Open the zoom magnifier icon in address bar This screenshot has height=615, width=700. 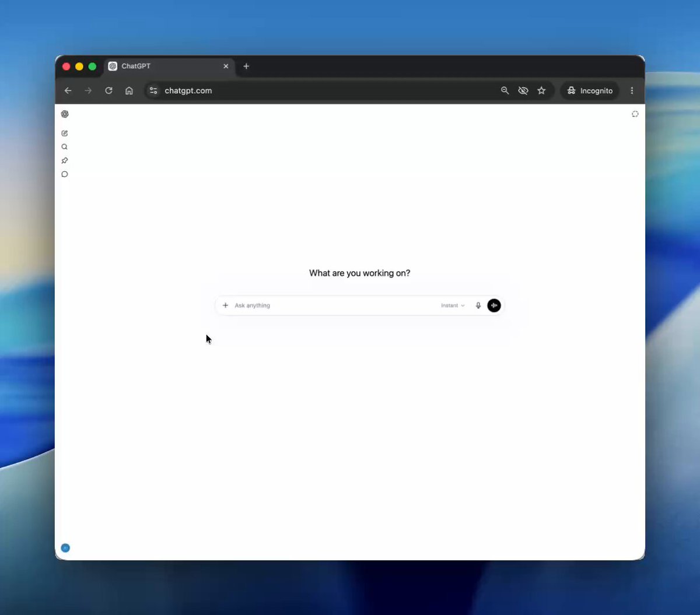point(505,90)
